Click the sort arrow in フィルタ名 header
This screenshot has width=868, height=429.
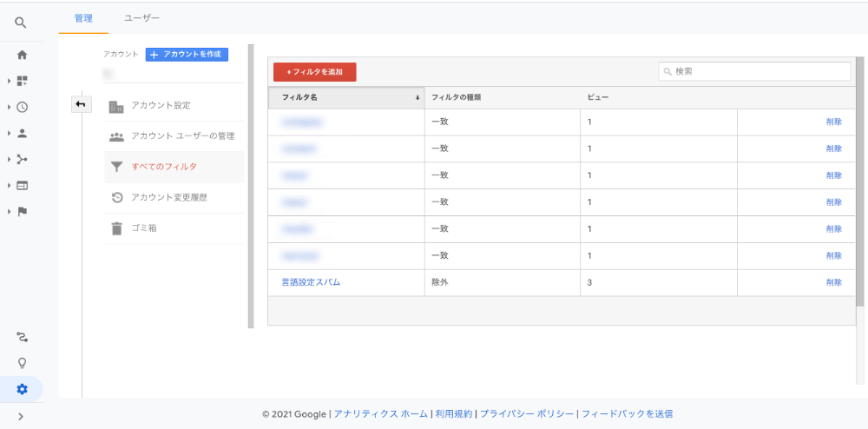[418, 98]
